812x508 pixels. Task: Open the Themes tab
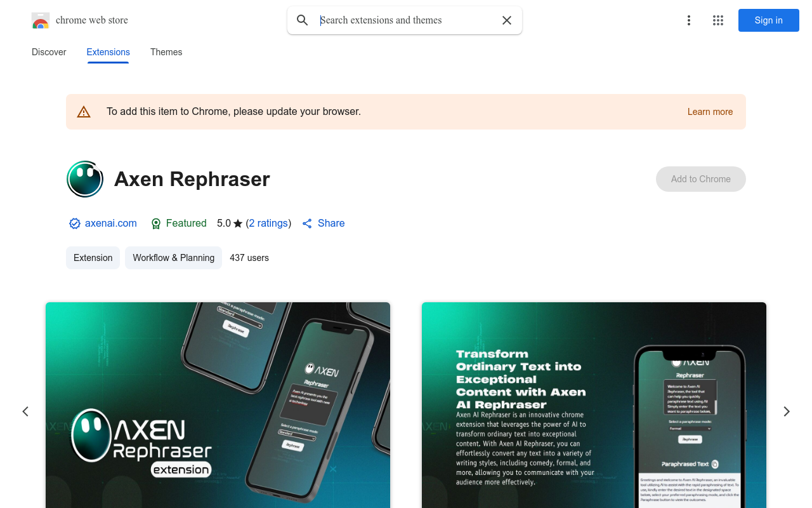click(x=166, y=52)
